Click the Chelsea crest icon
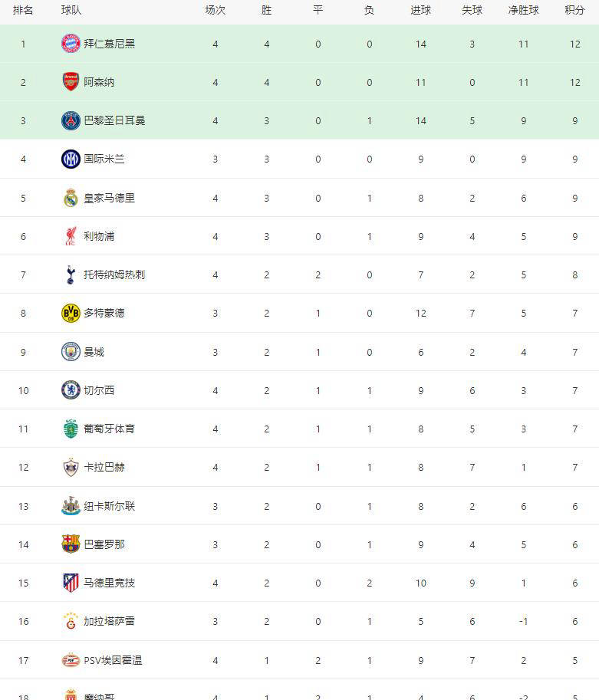Image resolution: width=599 pixels, height=700 pixels. point(71,390)
